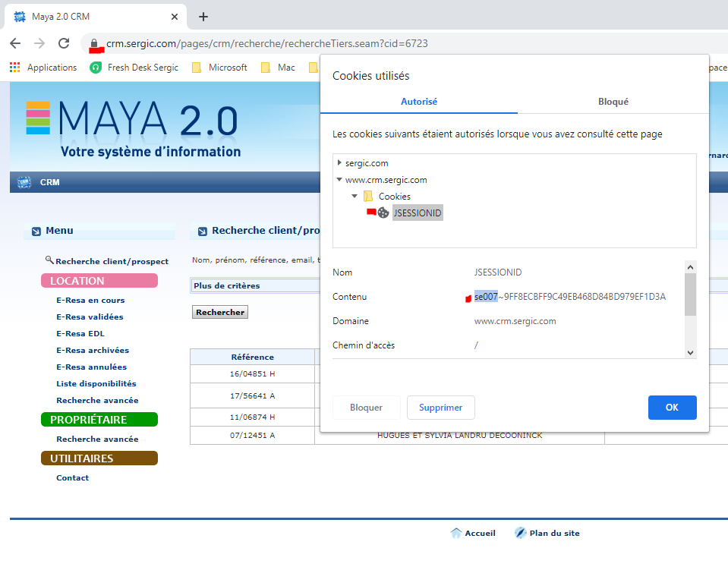The height and width of the screenshot is (567, 728).
Task: Click the Menu panel arrow icon
Action: 36,232
